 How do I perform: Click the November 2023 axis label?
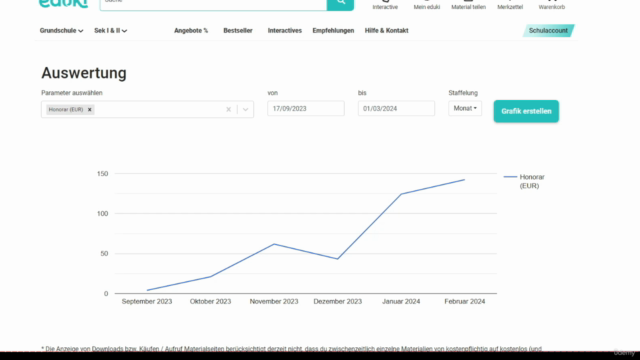coord(274,301)
